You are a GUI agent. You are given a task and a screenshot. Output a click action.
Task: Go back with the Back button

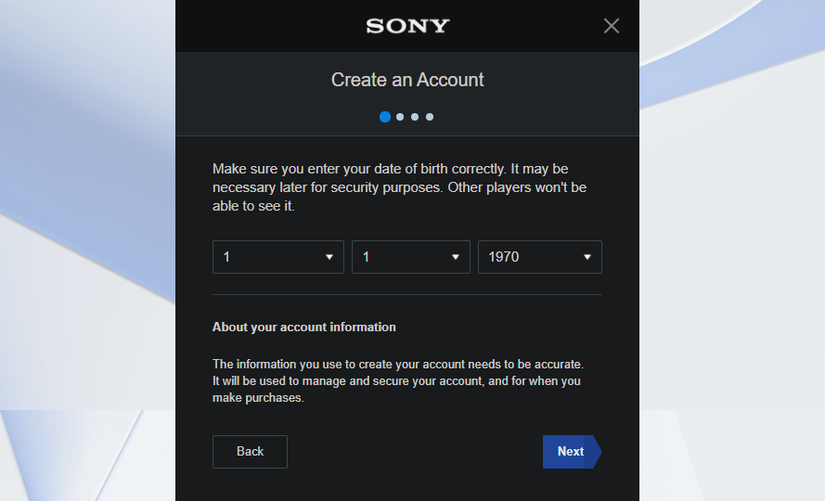[250, 452]
